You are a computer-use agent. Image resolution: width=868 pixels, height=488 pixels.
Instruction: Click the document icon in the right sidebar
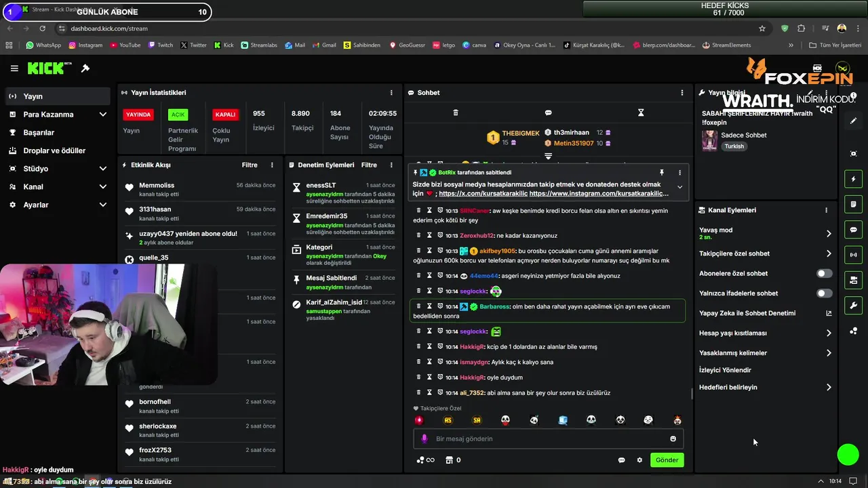853,204
